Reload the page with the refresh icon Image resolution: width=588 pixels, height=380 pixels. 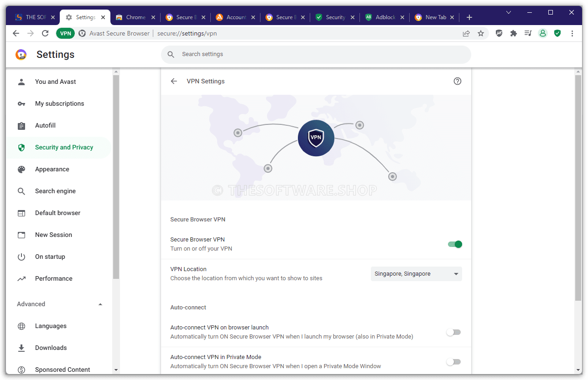(45, 33)
